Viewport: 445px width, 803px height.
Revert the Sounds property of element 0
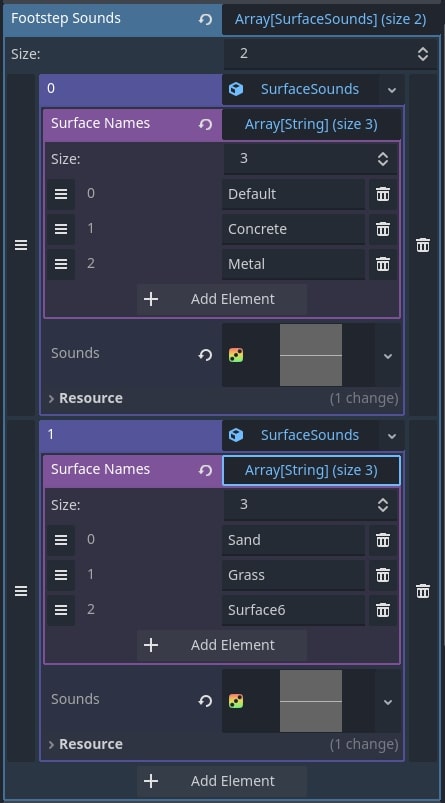point(205,355)
